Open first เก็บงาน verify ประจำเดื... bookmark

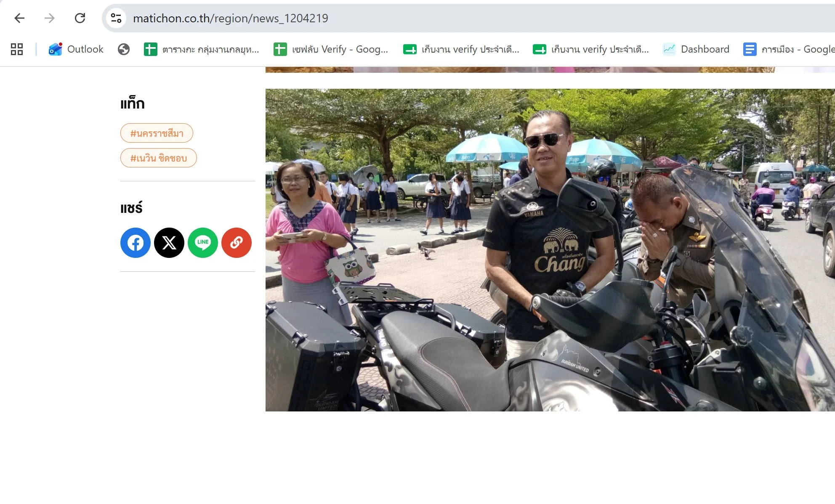461,49
